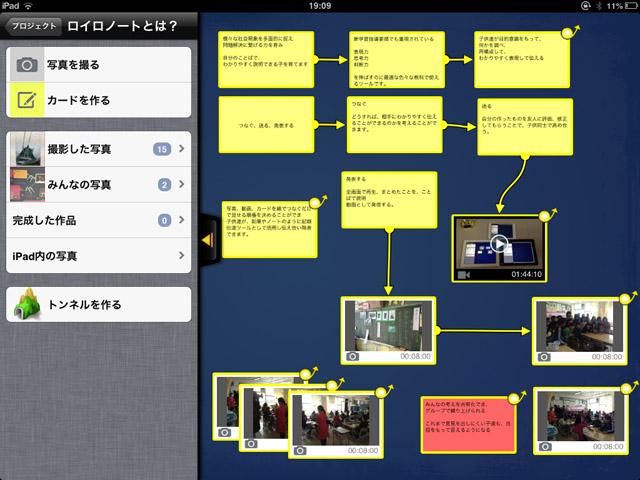Viewport: 640px width, 480px height.
Task: Select the first top-left yellow text card
Action: [x=266, y=60]
